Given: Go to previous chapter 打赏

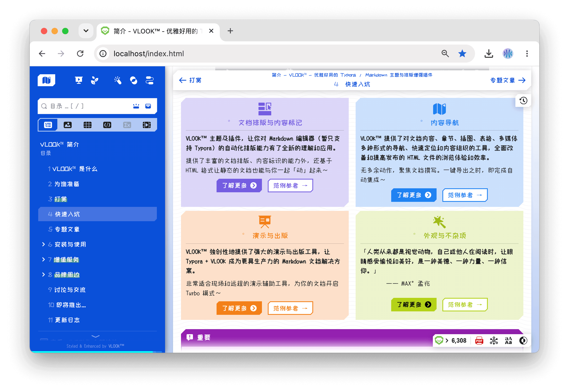Looking at the screenshot, I should point(190,80).
